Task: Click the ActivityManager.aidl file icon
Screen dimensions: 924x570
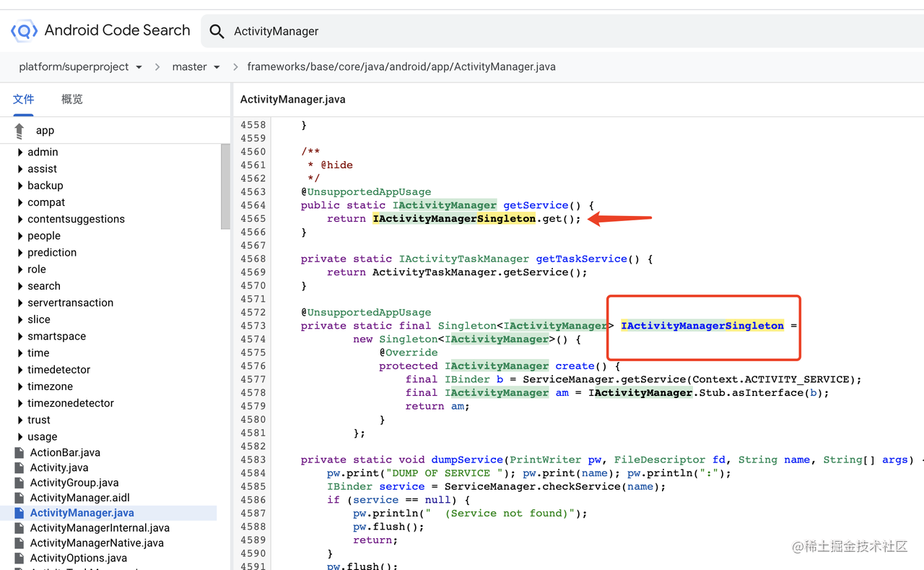Action: [19, 498]
